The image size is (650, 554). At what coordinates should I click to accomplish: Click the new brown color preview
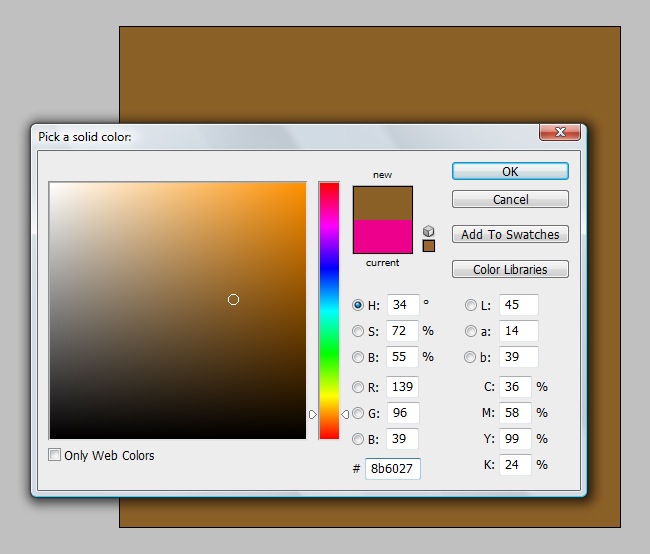382,203
